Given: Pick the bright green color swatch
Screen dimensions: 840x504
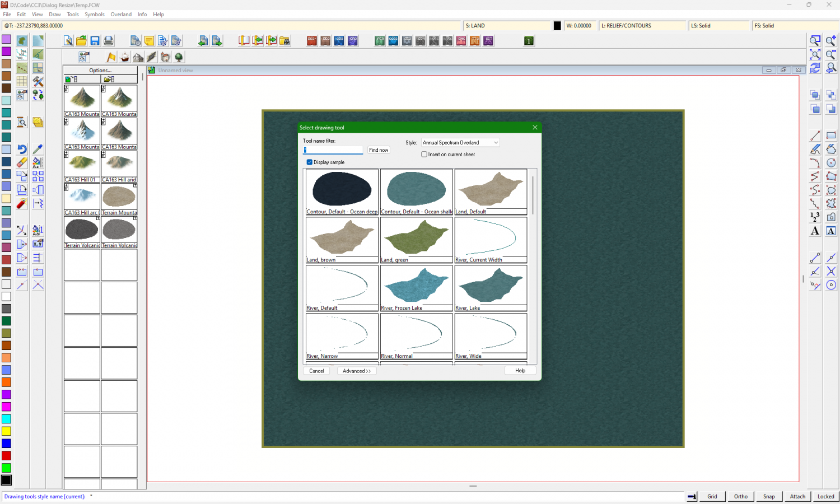Looking at the screenshot, I should click(6, 468).
